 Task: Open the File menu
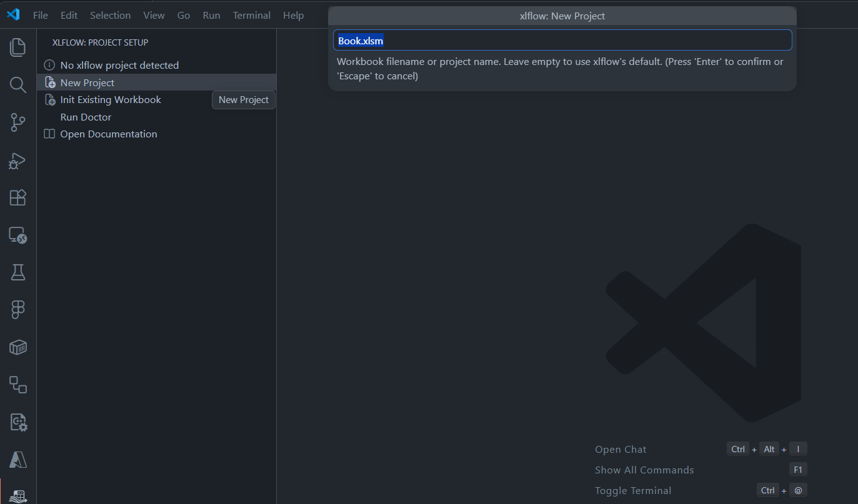pos(41,15)
